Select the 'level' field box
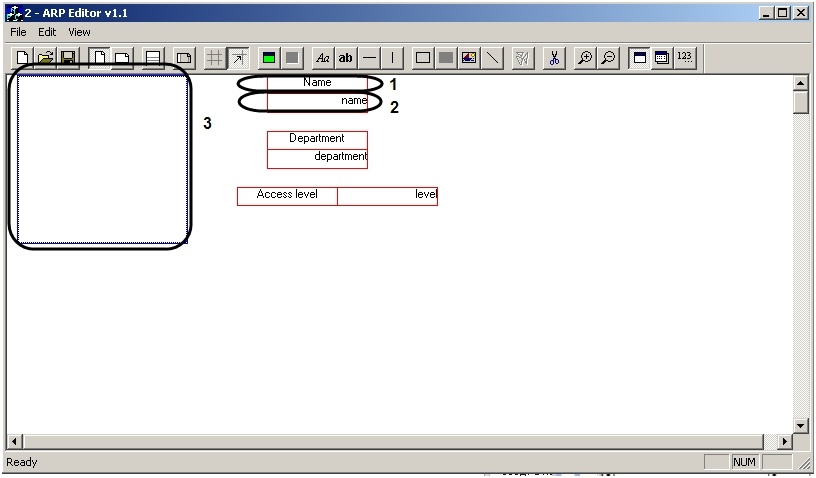The width and height of the screenshot is (816, 478). 388,197
